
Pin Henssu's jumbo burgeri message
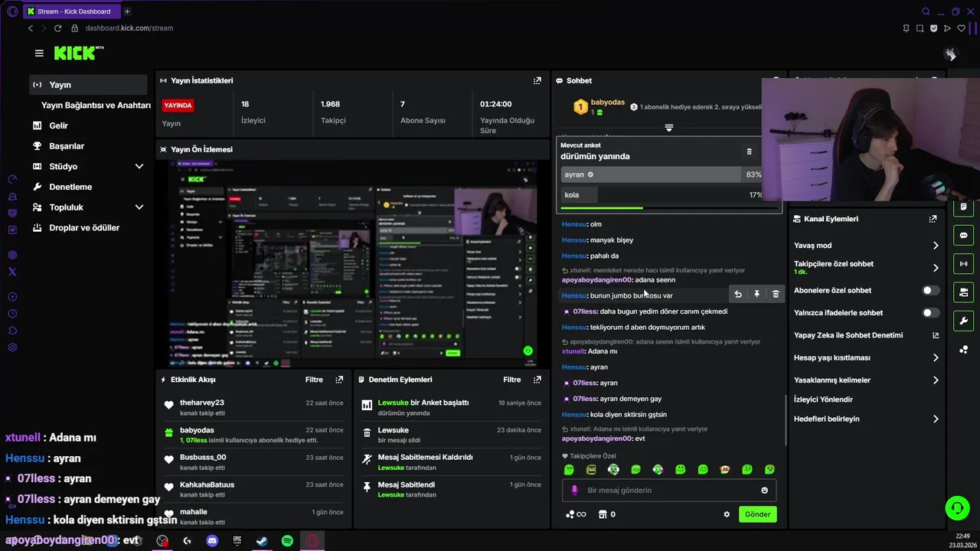click(x=756, y=295)
